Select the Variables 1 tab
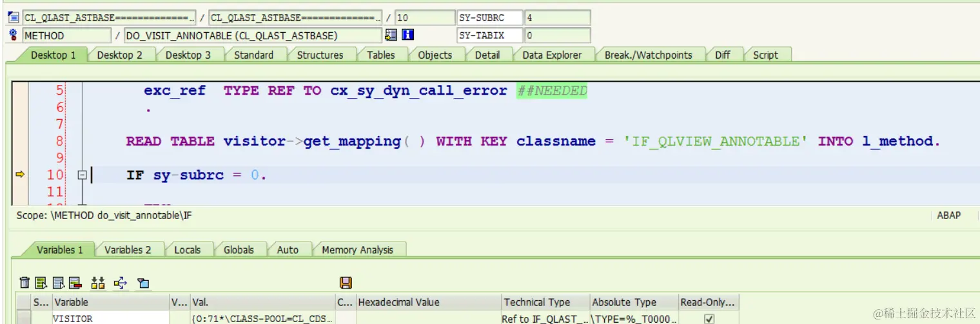The height and width of the screenshot is (324, 980). point(60,249)
